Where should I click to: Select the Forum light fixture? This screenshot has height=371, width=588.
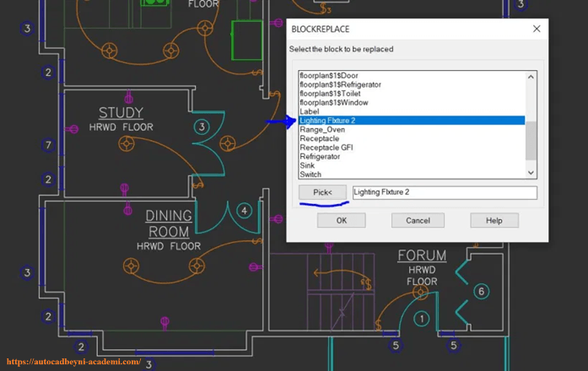pos(420,292)
